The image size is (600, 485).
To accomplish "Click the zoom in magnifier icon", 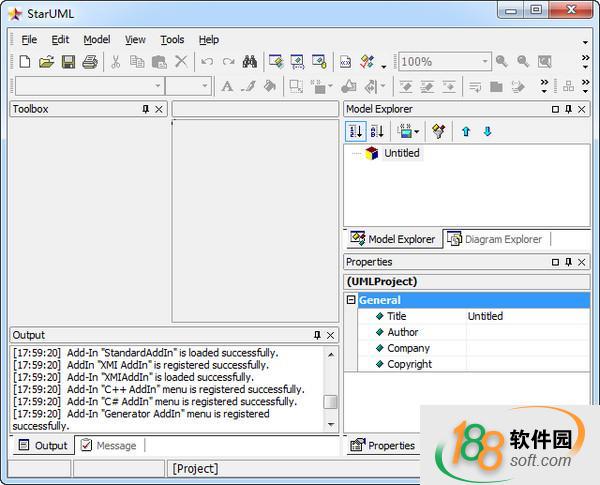I will (x=502, y=62).
